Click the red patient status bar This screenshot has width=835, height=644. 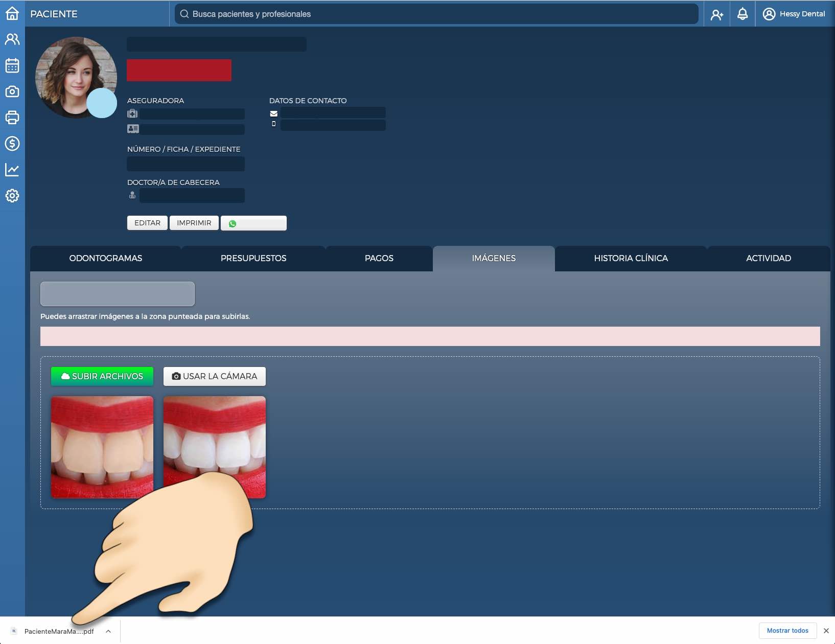coord(179,70)
